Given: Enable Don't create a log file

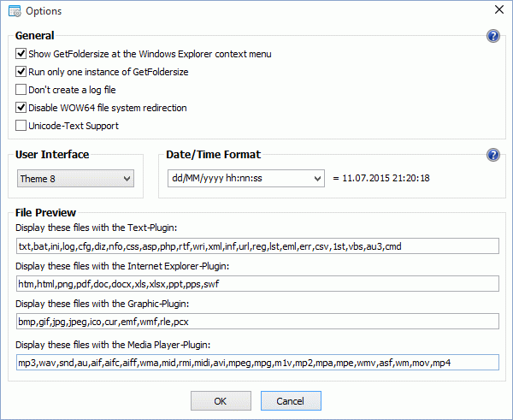Looking at the screenshot, I should [21, 89].
